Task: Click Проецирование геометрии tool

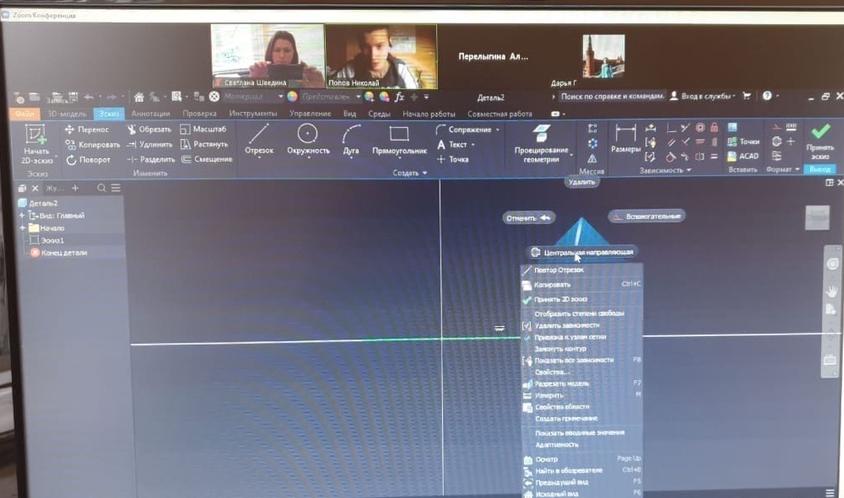Action: 541,143
